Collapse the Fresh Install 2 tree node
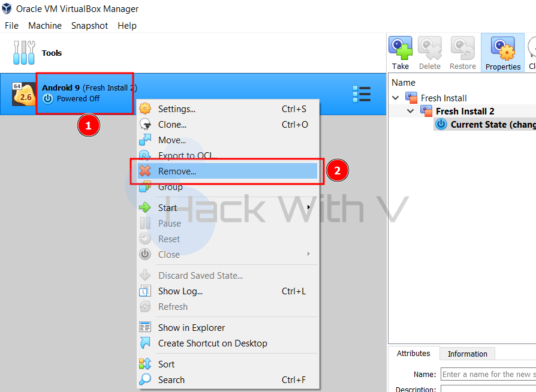 coord(411,111)
